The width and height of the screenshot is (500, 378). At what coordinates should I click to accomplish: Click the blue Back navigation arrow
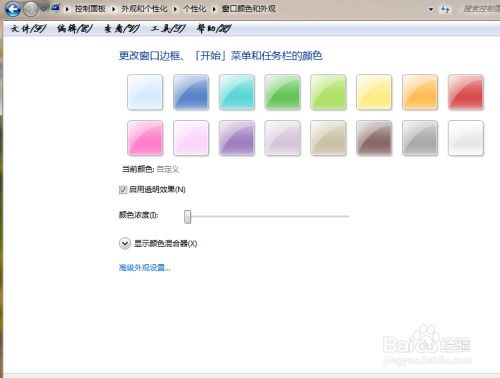click(x=13, y=9)
